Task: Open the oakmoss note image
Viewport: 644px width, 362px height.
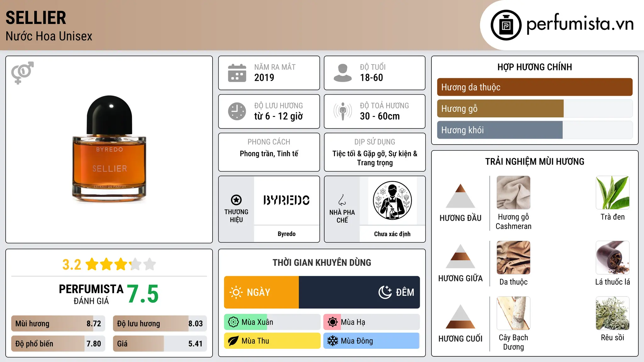Action: pos(613,313)
